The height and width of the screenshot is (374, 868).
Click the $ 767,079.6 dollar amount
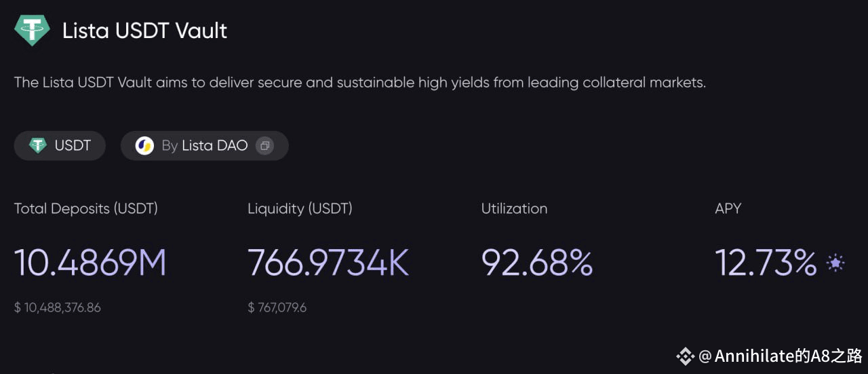[277, 307]
